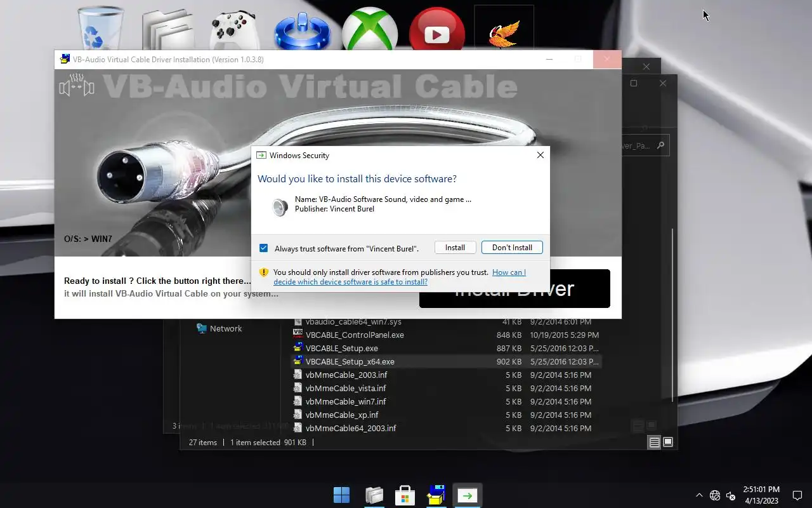Click the Windows Security dialog title icon
The height and width of the screenshot is (508, 812).
click(261, 155)
